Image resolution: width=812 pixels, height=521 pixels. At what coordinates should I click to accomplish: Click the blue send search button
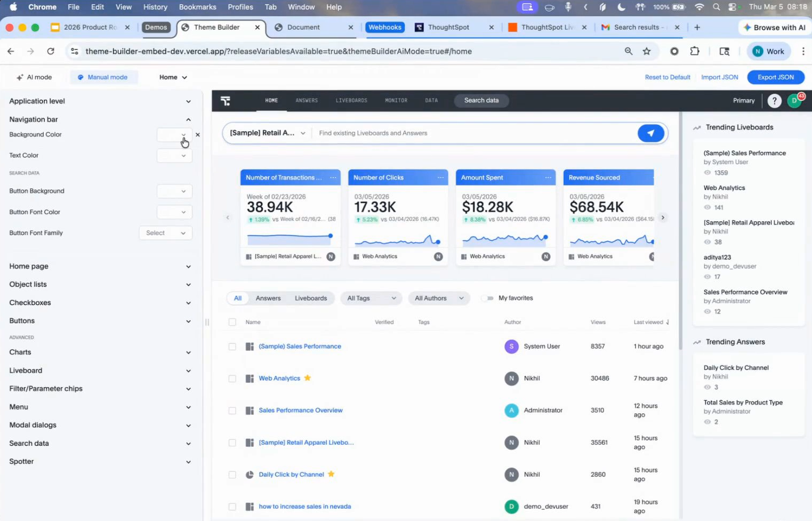point(651,133)
